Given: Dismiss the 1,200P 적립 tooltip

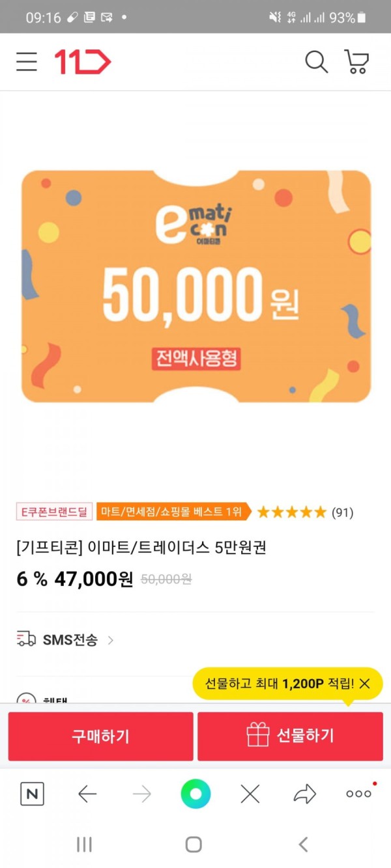Looking at the screenshot, I should click(365, 684).
